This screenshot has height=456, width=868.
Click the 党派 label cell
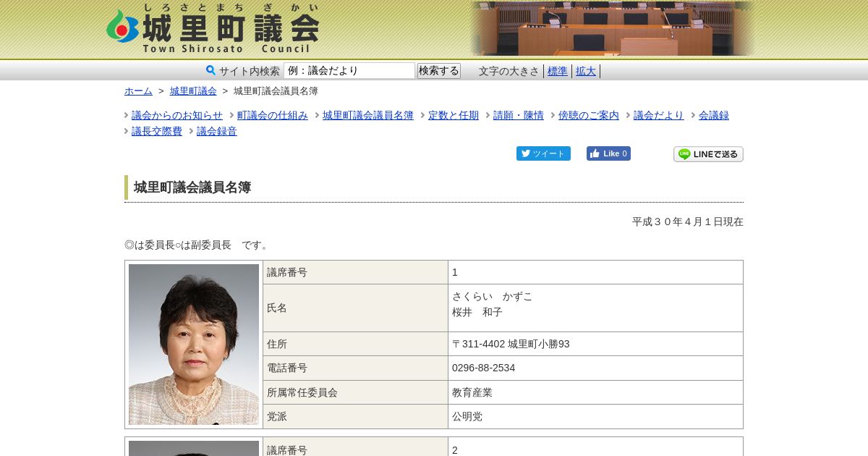tap(355, 416)
